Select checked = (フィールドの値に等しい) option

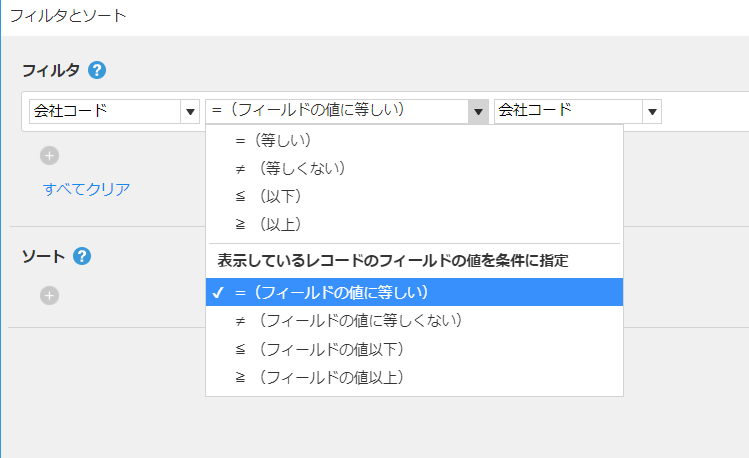[x=414, y=292]
